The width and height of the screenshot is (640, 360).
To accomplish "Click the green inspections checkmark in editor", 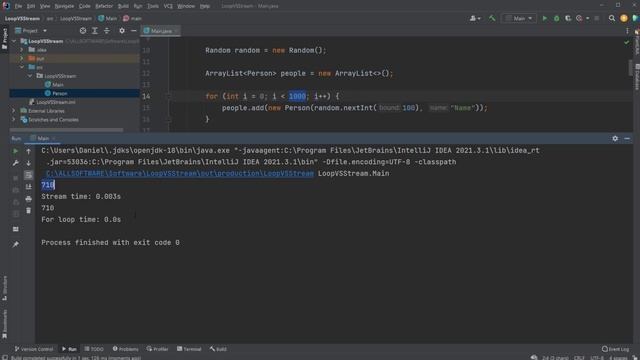I will 627,42.
